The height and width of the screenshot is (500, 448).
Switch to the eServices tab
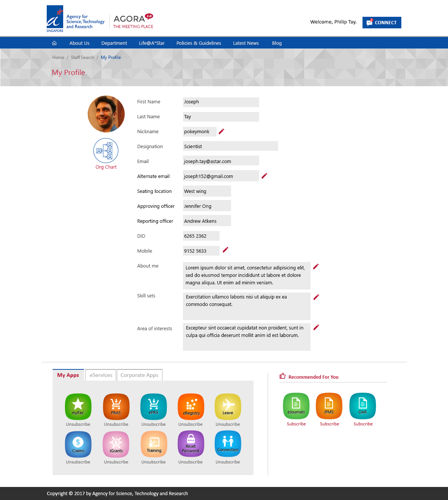coord(101,375)
